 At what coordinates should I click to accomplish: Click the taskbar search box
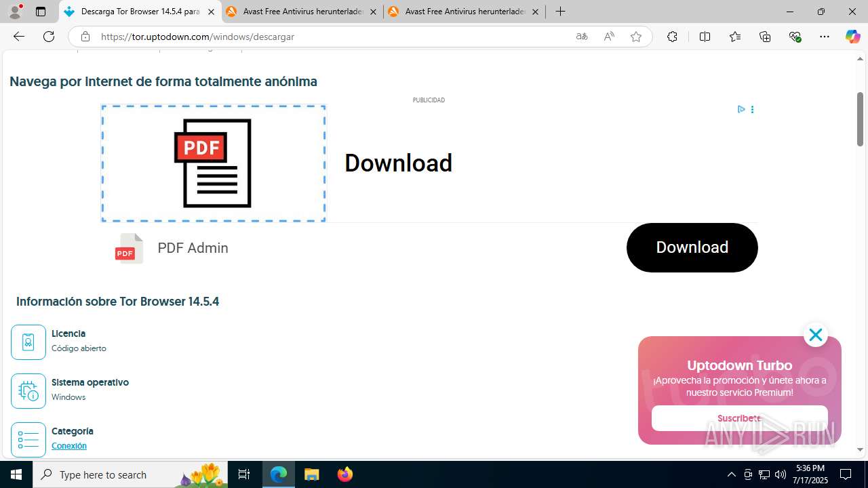click(x=131, y=474)
